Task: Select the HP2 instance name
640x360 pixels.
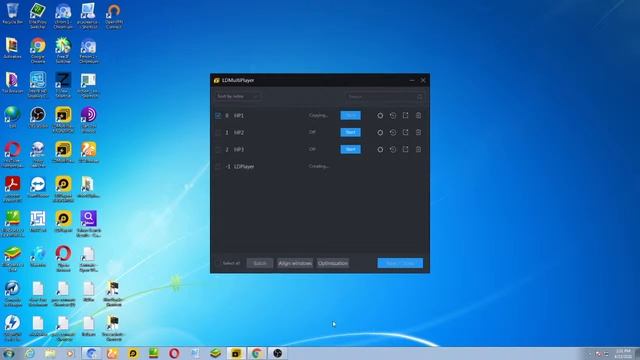Action: click(239, 132)
